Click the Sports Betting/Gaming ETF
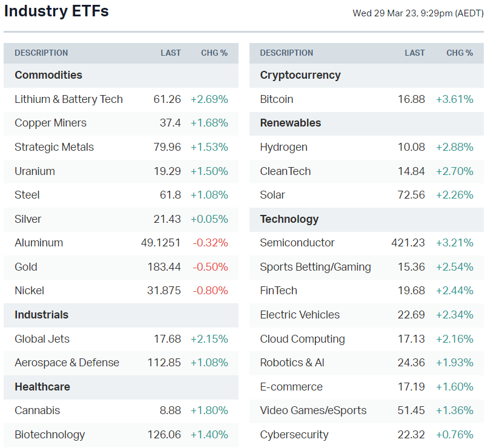Viewport: 488px width, 448px height. [x=315, y=267]
